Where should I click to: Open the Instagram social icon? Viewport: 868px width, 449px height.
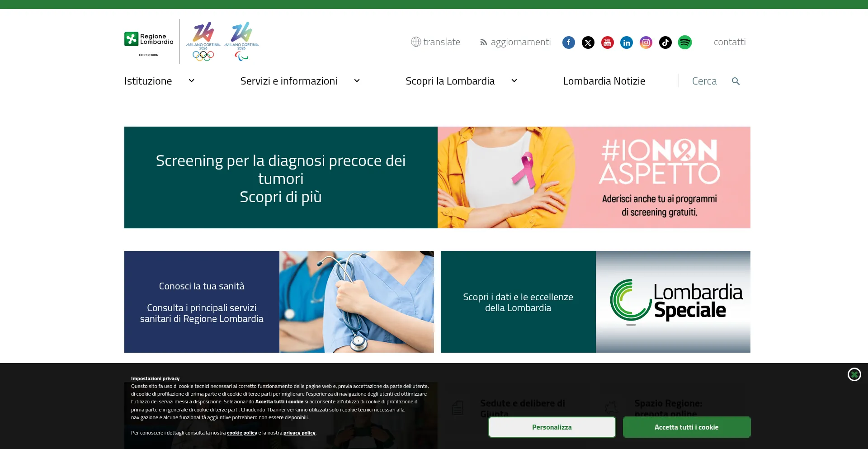click(x=646, y=43)
